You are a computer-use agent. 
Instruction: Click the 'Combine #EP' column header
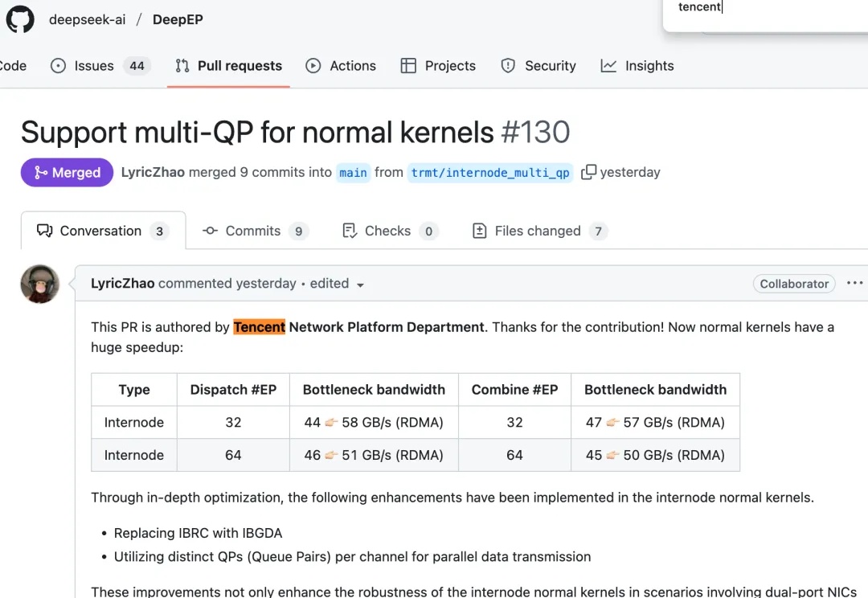[514, 390]
